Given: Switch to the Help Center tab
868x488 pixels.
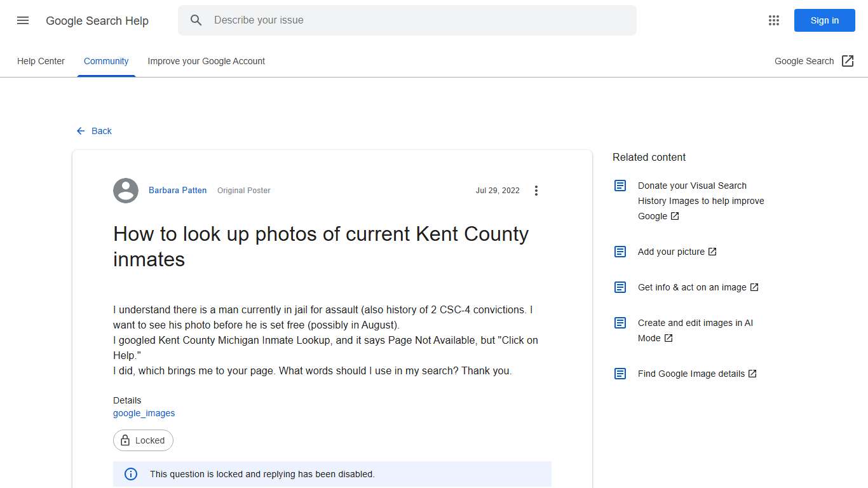Looking at the screenshot, I should pyautogui.click(x=41, y=61).
